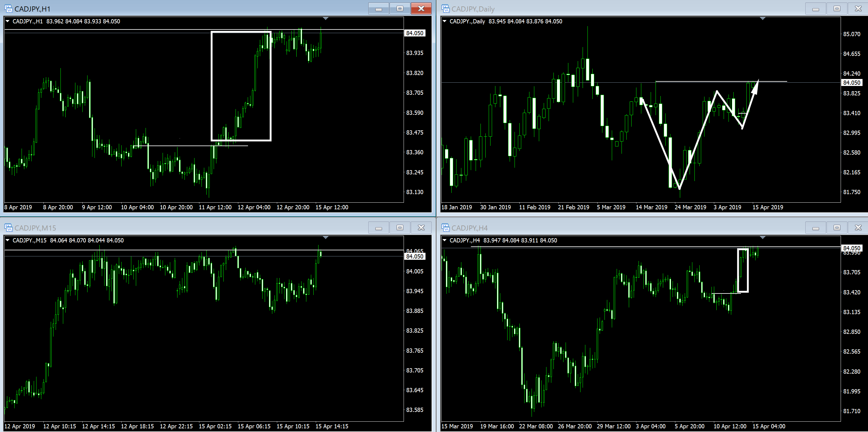Grab the chart shift marker on H1 chart
This screenshot has height=432, width=868.
(325, 19)
